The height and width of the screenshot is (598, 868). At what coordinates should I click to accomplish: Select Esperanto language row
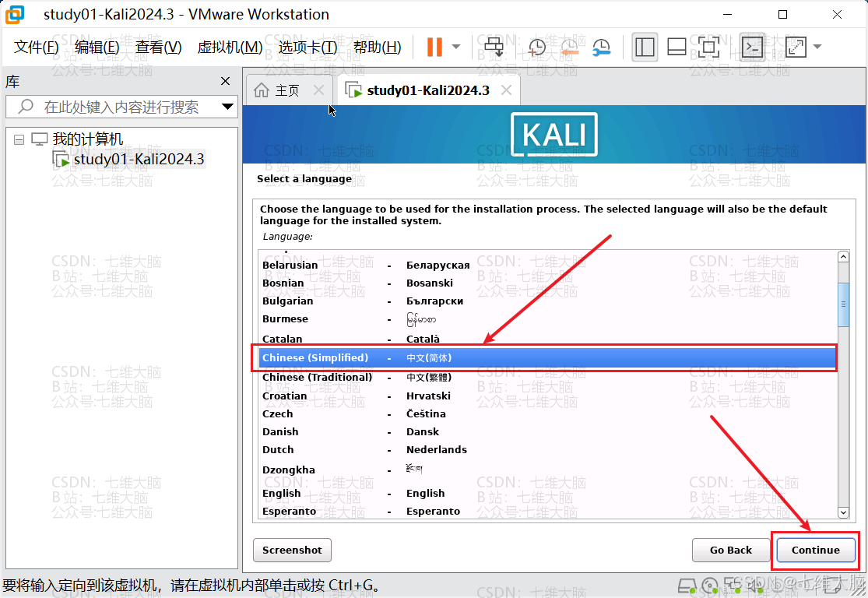(x=547, y=511)
